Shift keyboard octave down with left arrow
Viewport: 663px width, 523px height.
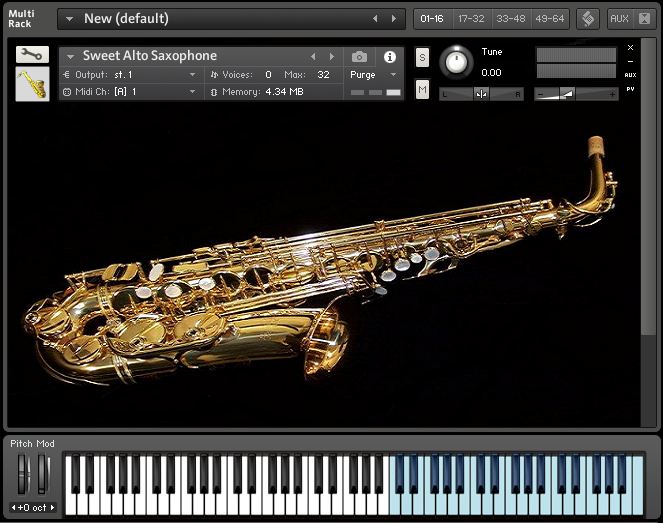pos(13,507)
